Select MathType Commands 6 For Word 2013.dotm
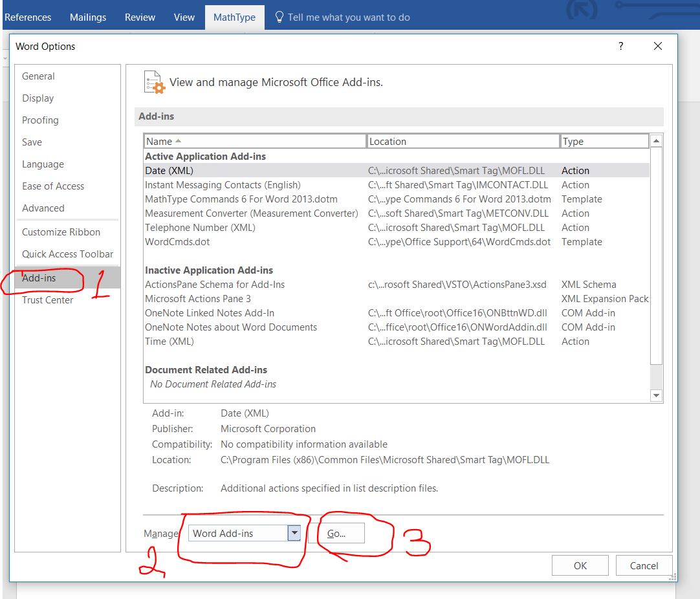Image resolution: width=700 pixels, height=599 pixels. pos(397,199)
